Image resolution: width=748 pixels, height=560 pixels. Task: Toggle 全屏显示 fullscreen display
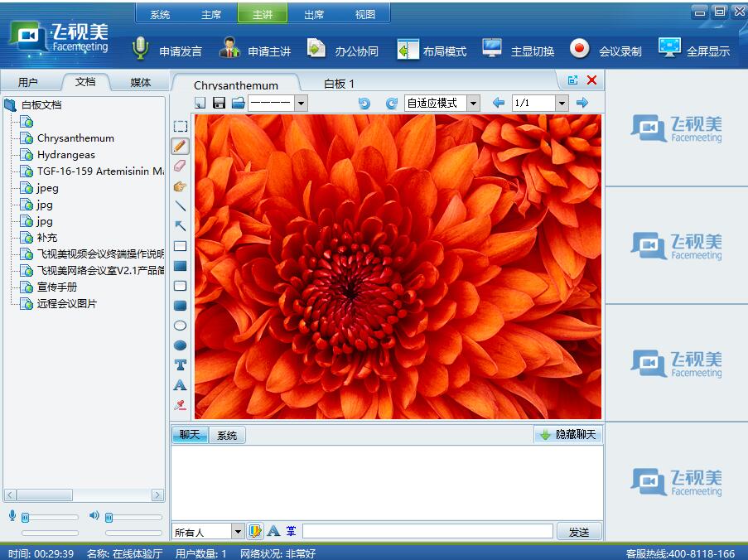pyautogui.click(x=694, y=51)
